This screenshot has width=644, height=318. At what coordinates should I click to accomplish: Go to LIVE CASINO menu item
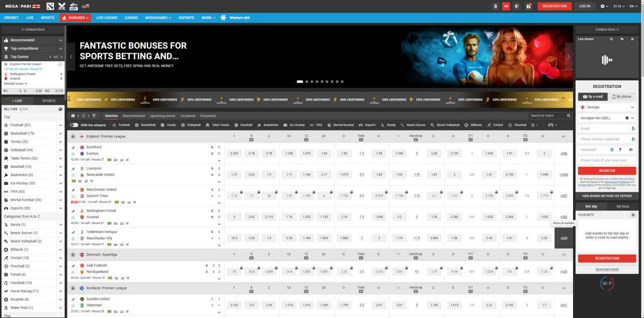tap(107, 18)
